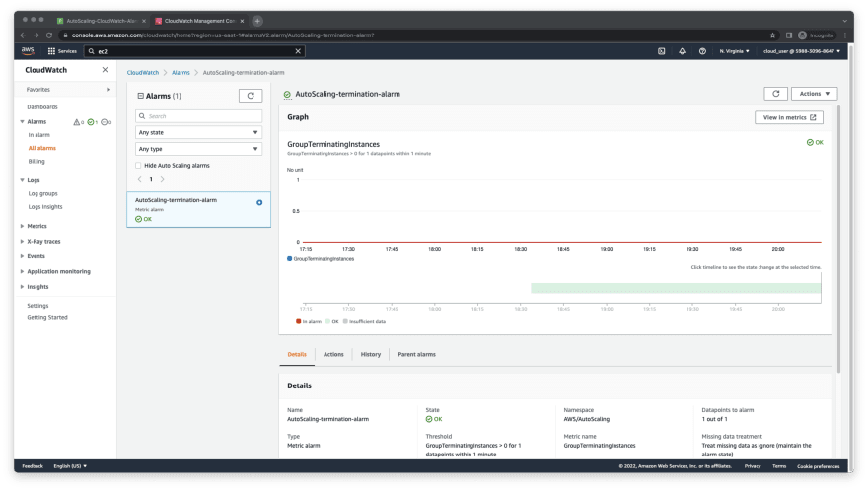
Task: Open the AWS logo home link
Action: click(x=28, y=51)
